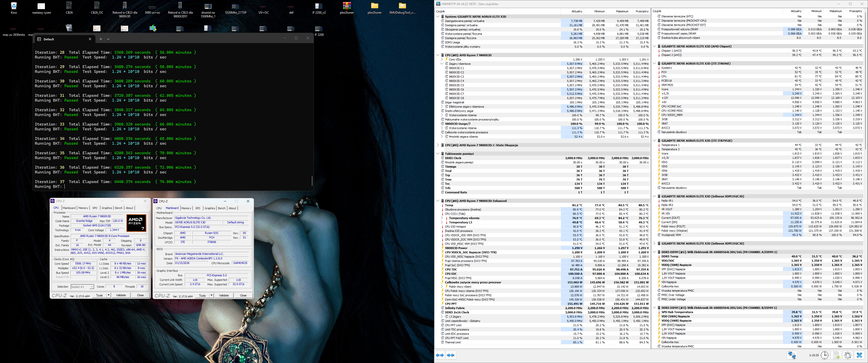Start logging with the sheet-plus icon
The width and height of the screenshot is (868, 363).
point(836,355)
